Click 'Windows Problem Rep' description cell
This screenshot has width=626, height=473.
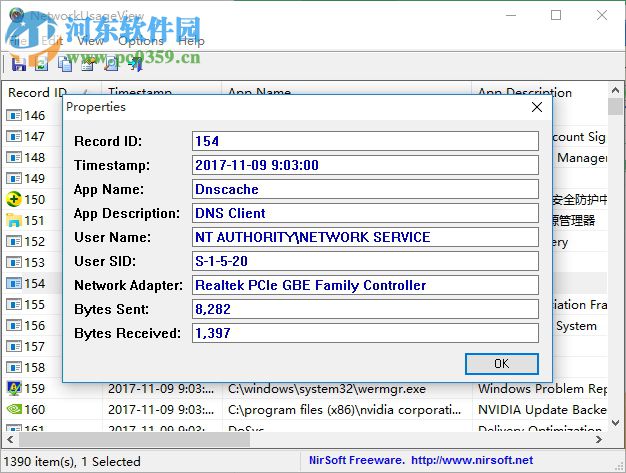click(x=542, y=389)
